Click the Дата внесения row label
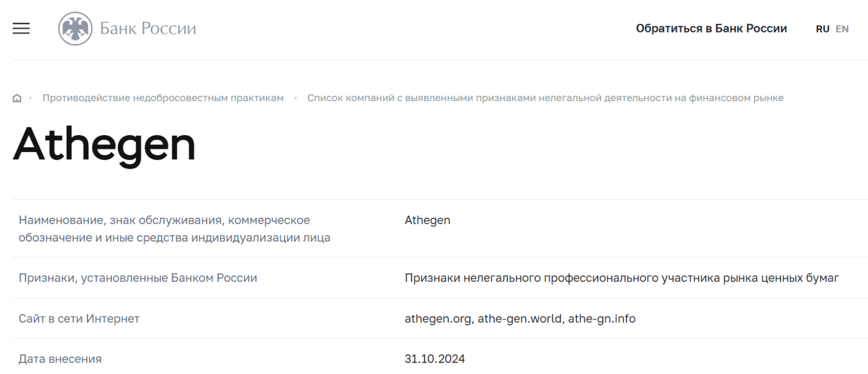This screenshot has width=868, height=374. point(60,359)
